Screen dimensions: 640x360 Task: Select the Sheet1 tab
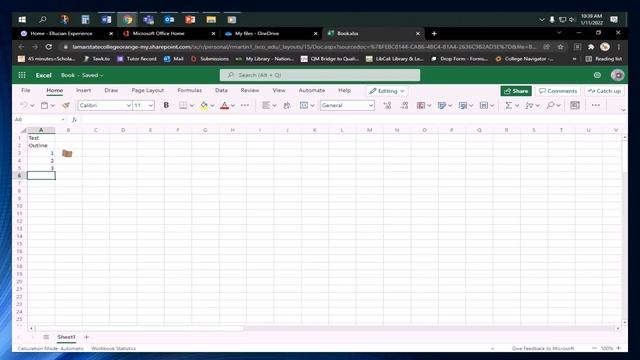[66, 337]
